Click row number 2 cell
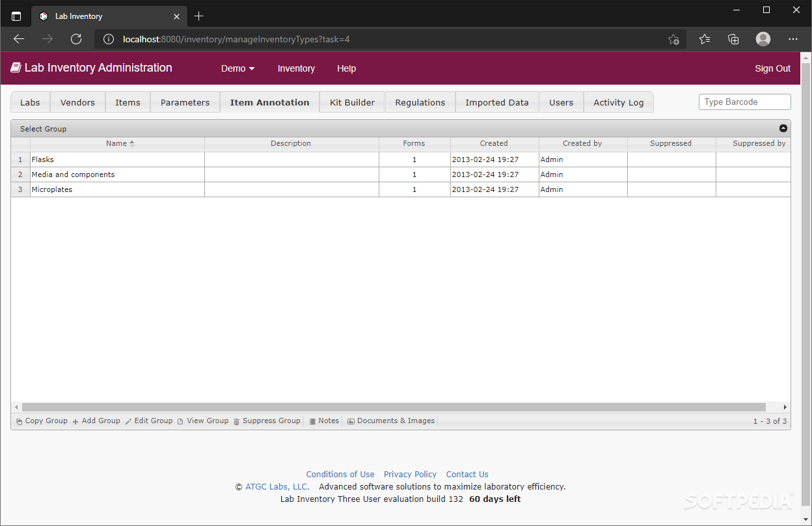This screenshot has height=526, width=812. coord(20,174)
